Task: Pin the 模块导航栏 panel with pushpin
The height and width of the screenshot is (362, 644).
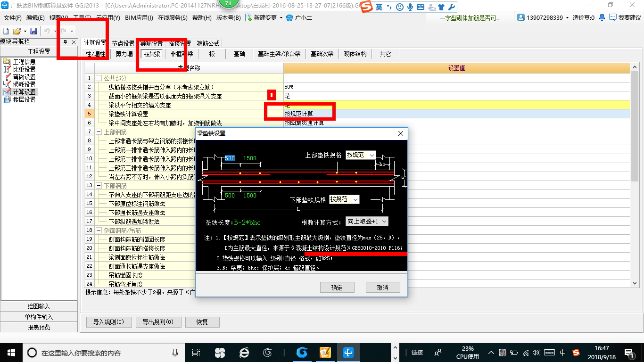Action: coord(66,42)
